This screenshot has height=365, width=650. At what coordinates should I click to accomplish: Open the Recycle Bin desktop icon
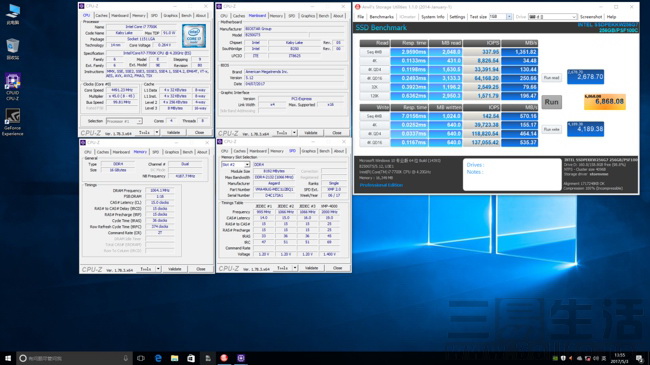tap(13, 49)
